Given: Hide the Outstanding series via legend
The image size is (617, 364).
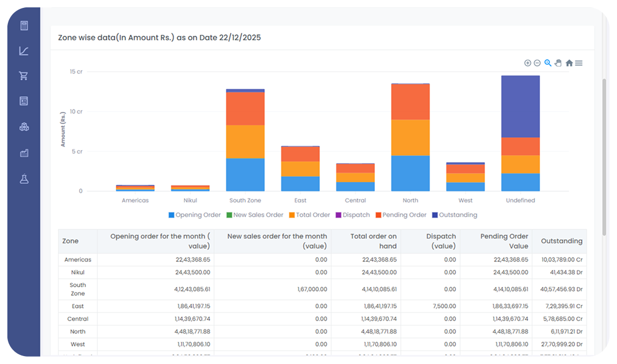Looking at the screenshot, I should 454,215.
